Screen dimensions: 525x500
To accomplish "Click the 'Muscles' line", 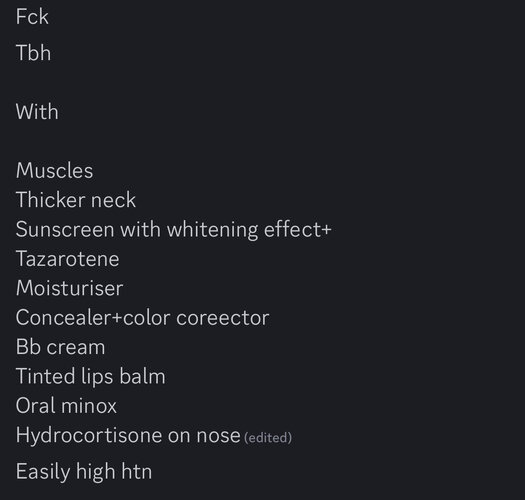I will point(54,170).
